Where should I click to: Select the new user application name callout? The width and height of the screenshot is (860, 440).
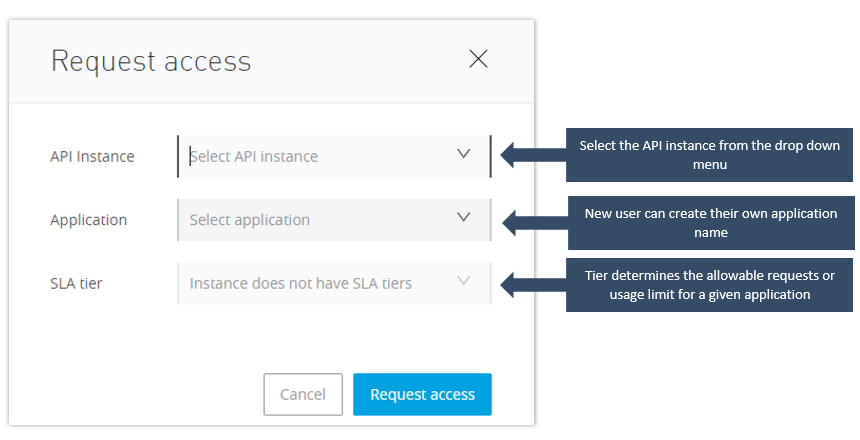710,222
